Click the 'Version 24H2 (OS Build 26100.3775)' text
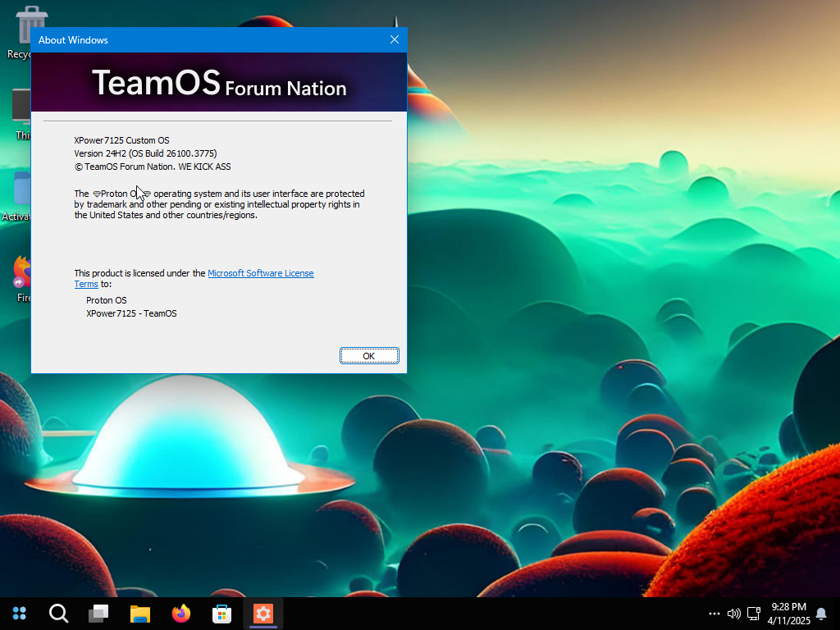This screenshot has height=630, width=840. (145, 153)
